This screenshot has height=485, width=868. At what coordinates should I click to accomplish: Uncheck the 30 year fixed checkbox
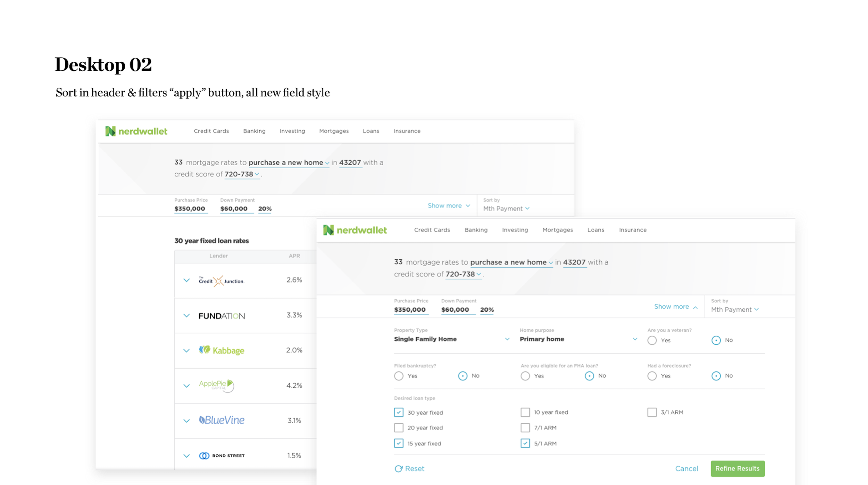(x=399, y=412)
